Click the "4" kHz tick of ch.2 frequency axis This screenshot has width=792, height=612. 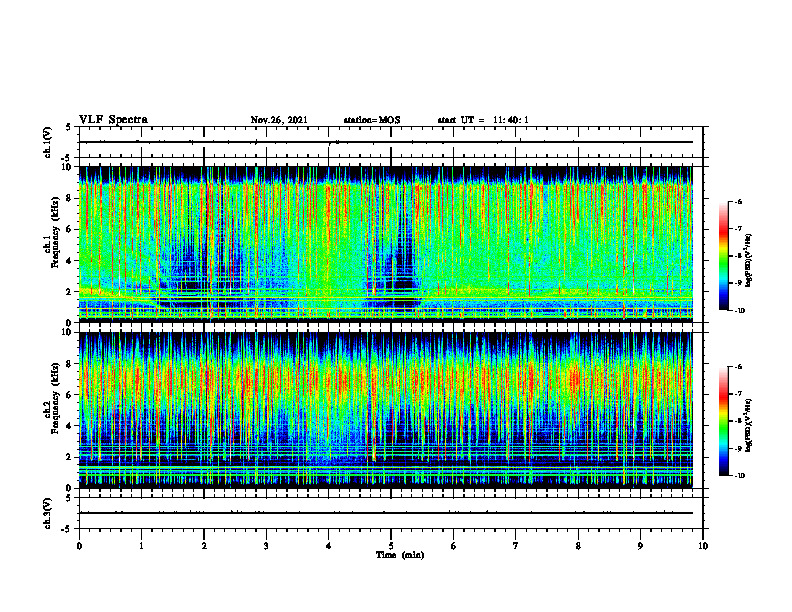(70, 426)
